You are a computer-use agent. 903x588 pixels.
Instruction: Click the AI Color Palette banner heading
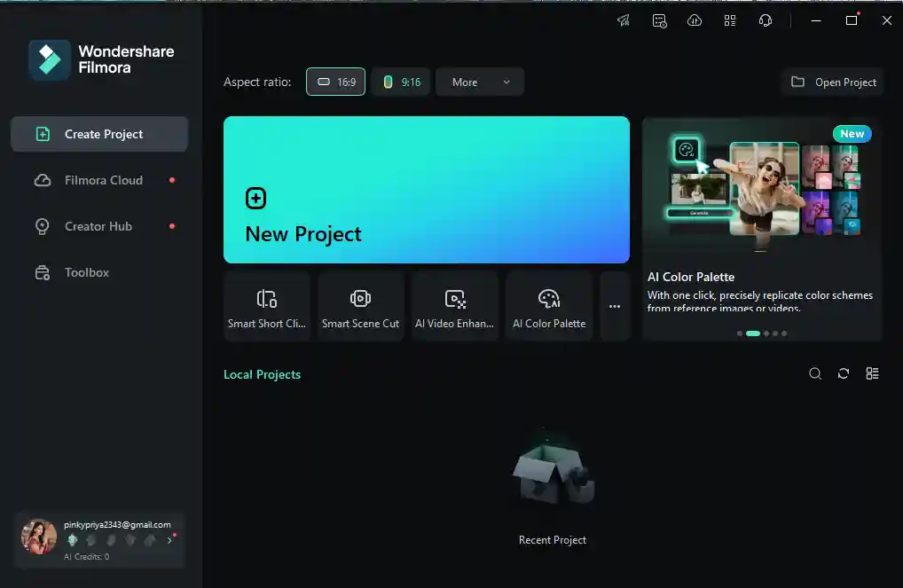point(690,277)
